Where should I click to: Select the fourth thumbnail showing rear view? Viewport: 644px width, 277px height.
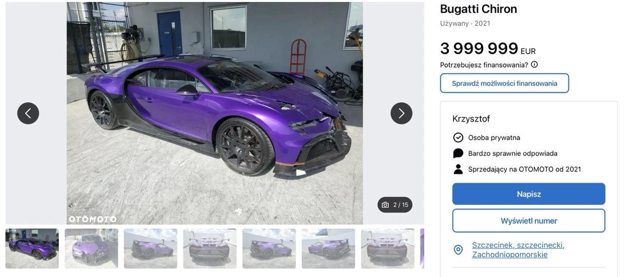210,248
